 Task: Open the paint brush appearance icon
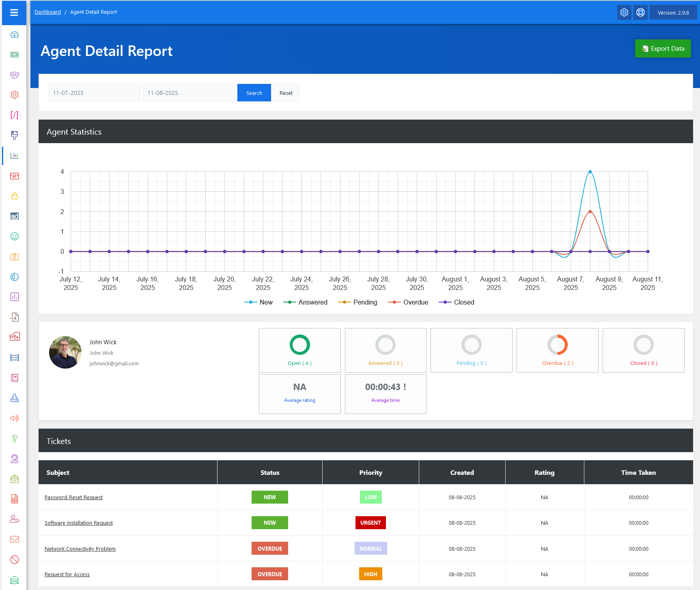coord(15,135)
